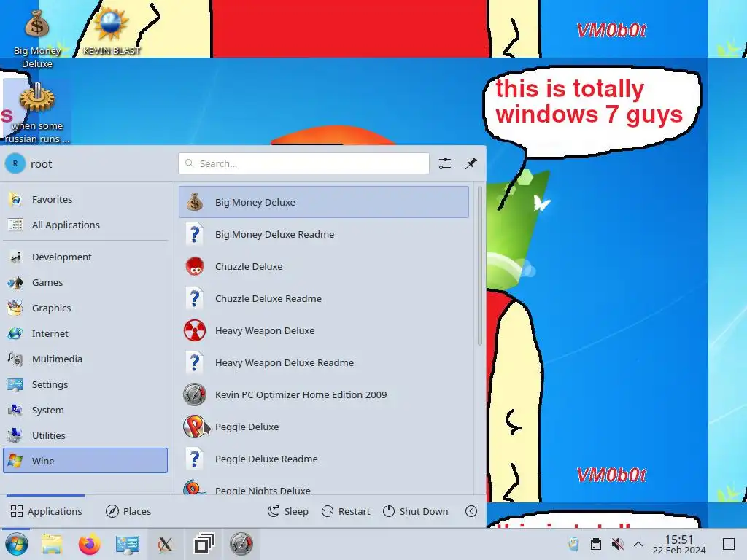
Task: Select Favorites category
Action: tap(85, 199)
